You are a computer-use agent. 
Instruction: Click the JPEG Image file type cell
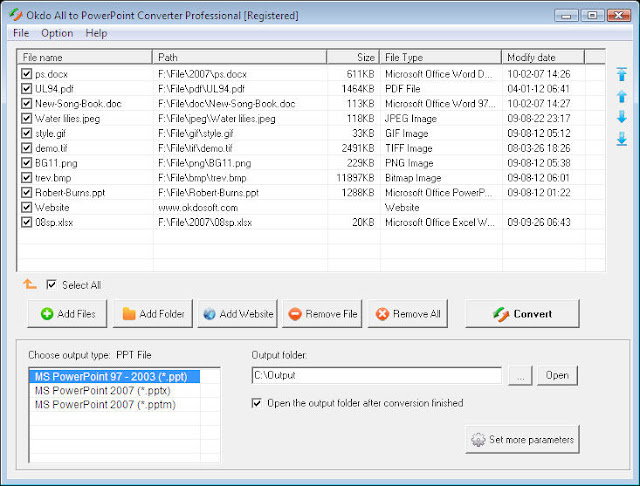(411, 118)
